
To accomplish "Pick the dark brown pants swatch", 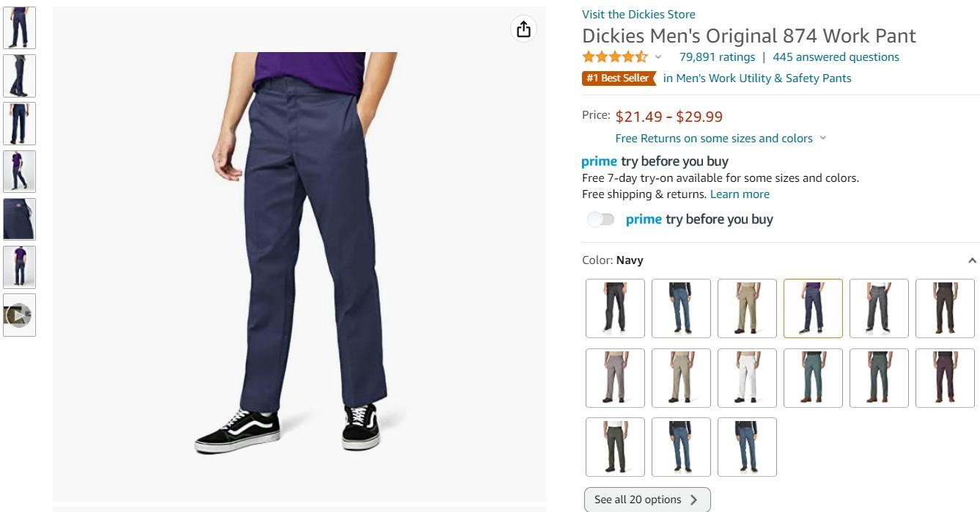I will [x=945, y=308].
